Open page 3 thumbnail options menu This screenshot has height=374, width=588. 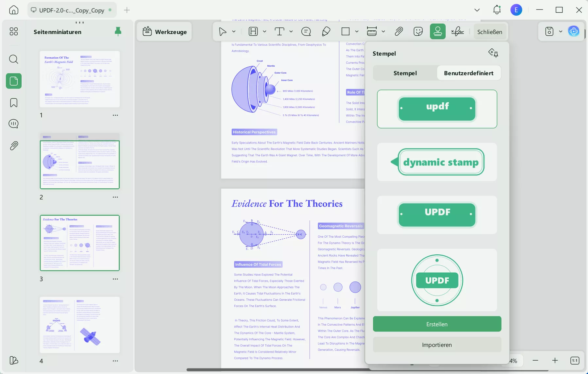(115, 279)
